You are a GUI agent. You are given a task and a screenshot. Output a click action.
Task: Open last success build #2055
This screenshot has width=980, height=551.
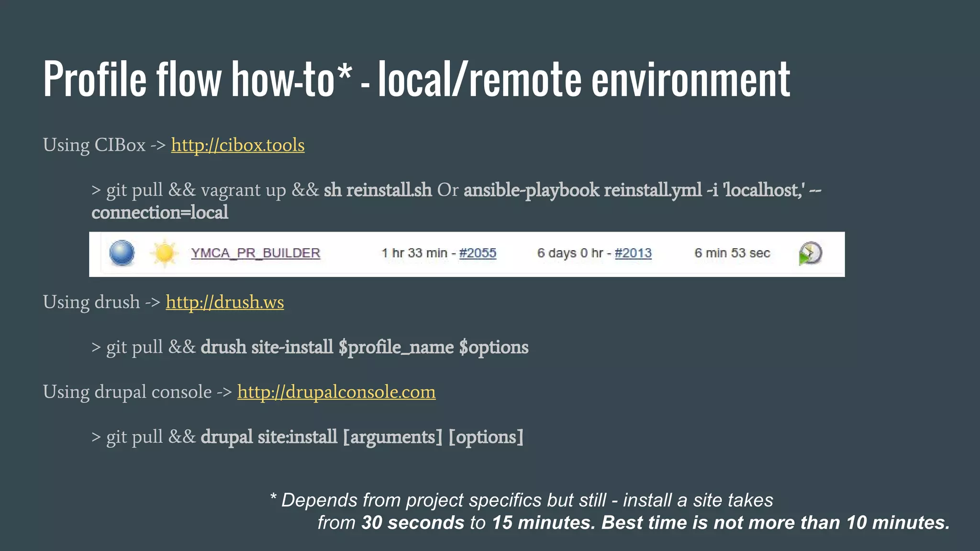[x=478, y=253]
